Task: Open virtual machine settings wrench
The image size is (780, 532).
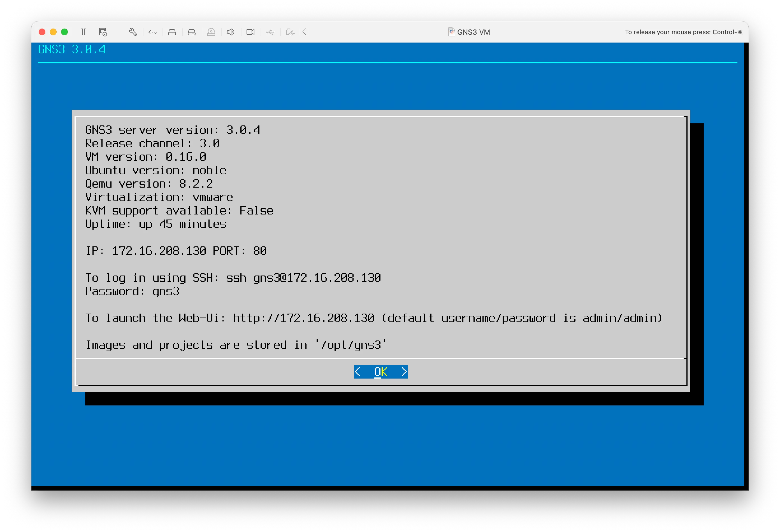Action: pyautogui.click(x=133, y=32)
